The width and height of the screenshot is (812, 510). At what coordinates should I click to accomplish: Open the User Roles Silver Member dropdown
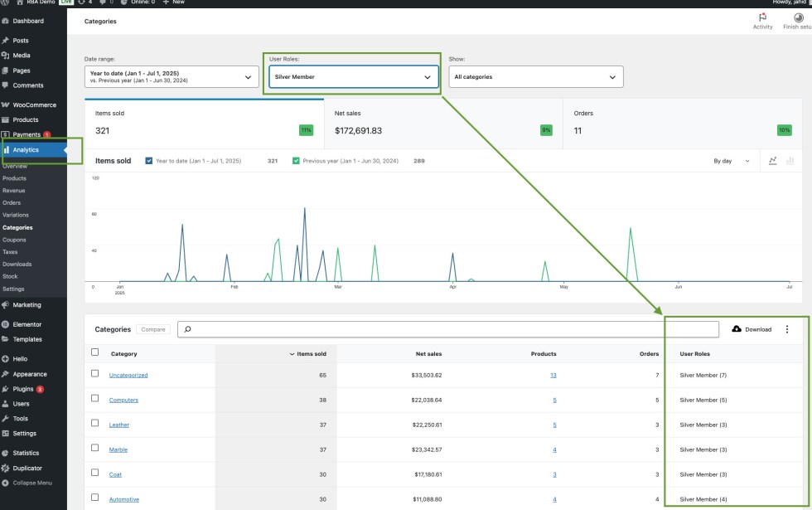(x=352, y=77)
